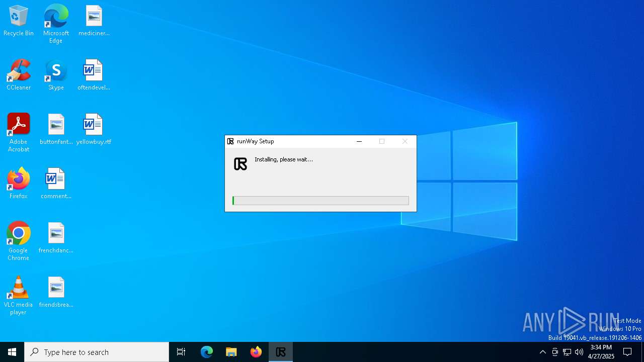Click the runWay logo in the setup title bar
The height and width of the screenshot is (362, 644).
(230, 141)
